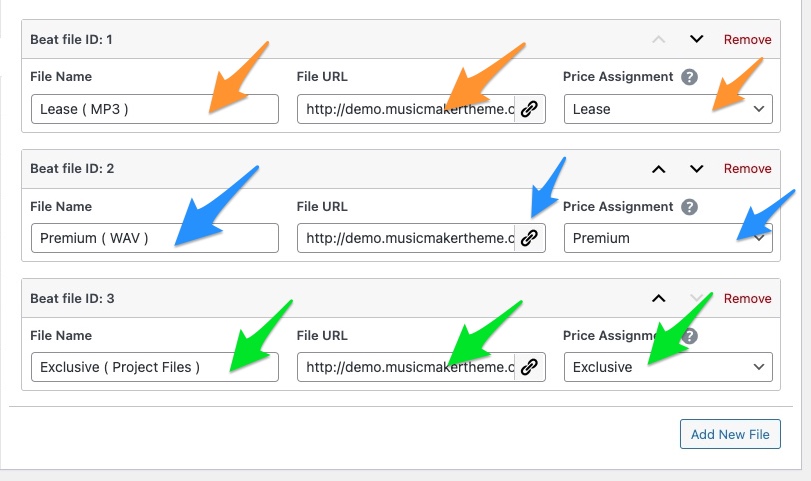Open the Exclusive price assignment dropdown
This screenshot has width=811, height=481.
coord(668,367)
